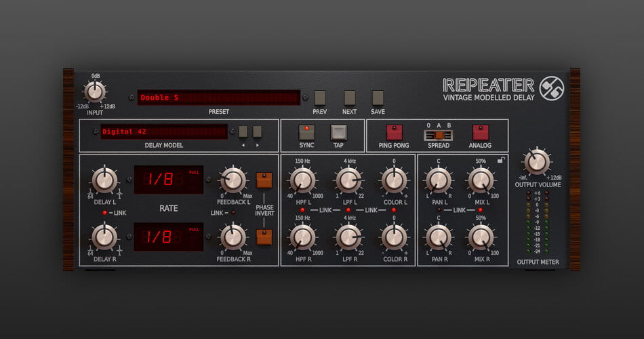
Task: Enable the Ping Pong red button
Action: point(395,132)
